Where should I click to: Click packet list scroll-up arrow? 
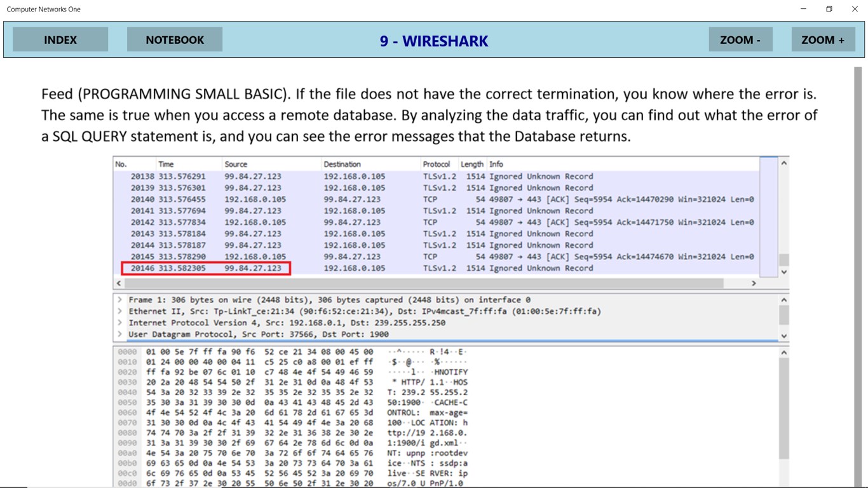click(784, 163)
